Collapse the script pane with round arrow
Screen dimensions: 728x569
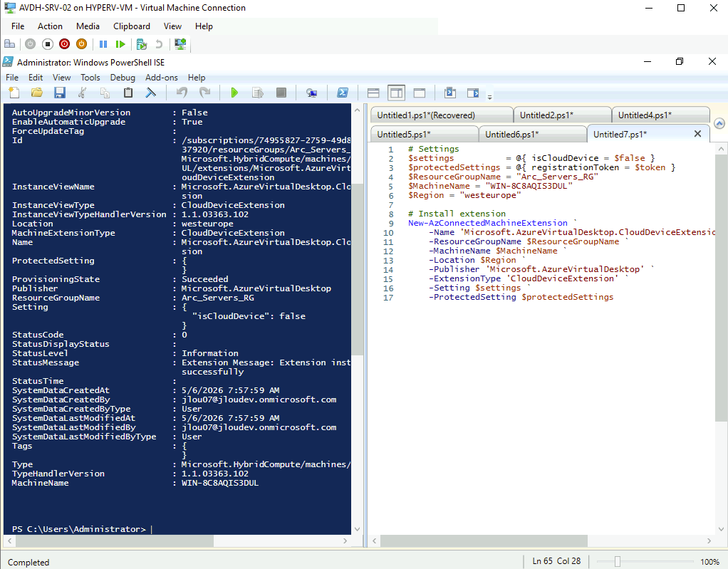click(x=719, y=123)
